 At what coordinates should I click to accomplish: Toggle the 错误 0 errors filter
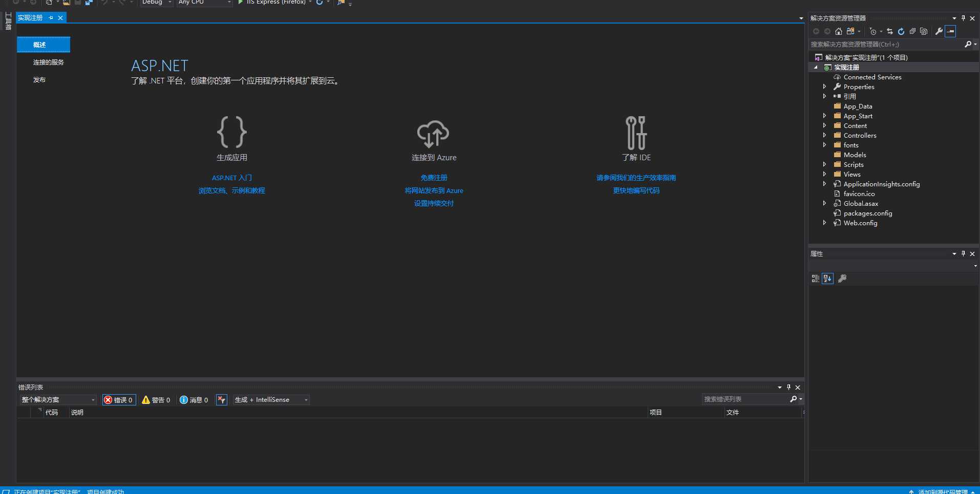pos(119,400)
